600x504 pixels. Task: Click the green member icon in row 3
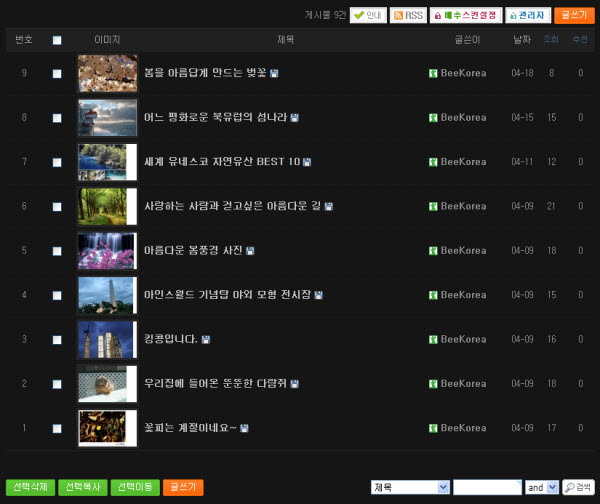433,339
